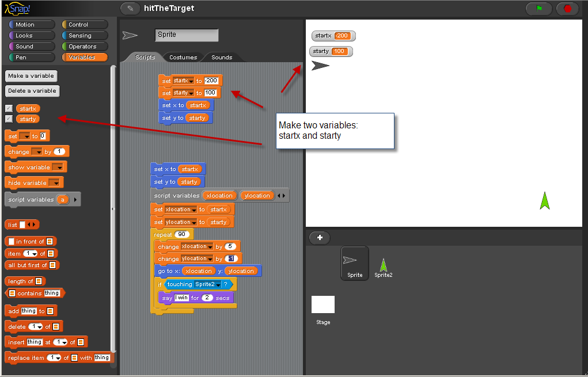The image size is (588, 377).
Task: Click Delete a variable button
Action: pyautogui.click(x=32, y=91)
